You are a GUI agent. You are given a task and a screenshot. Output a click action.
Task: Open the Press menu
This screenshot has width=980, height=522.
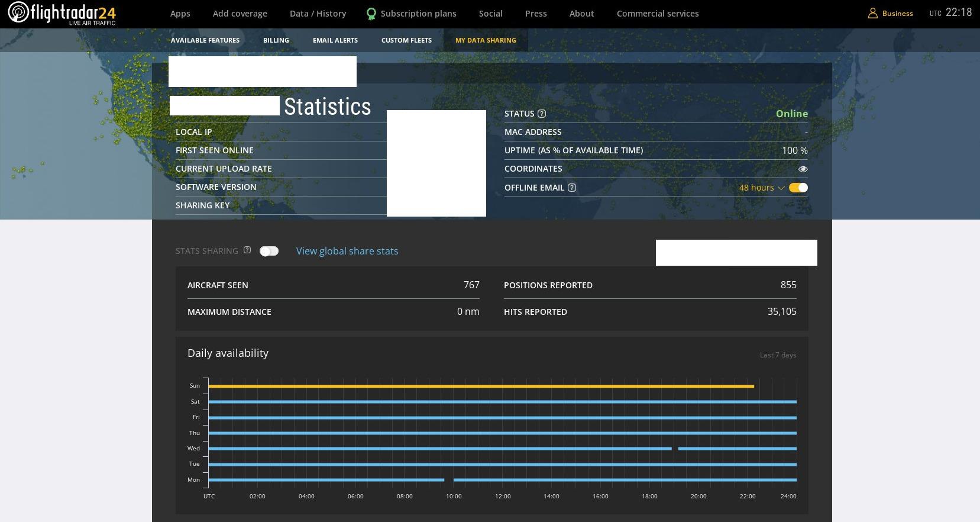536,14
